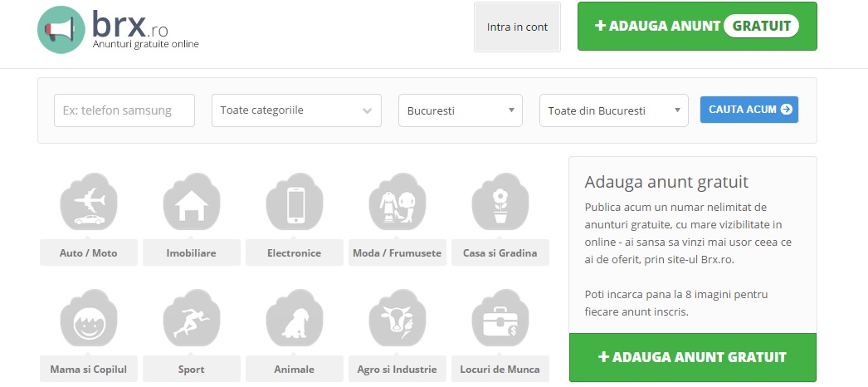Viewport: 868px width, 387px height.
Task: Click the Cauta Acum search button
Action: point(749,110)
